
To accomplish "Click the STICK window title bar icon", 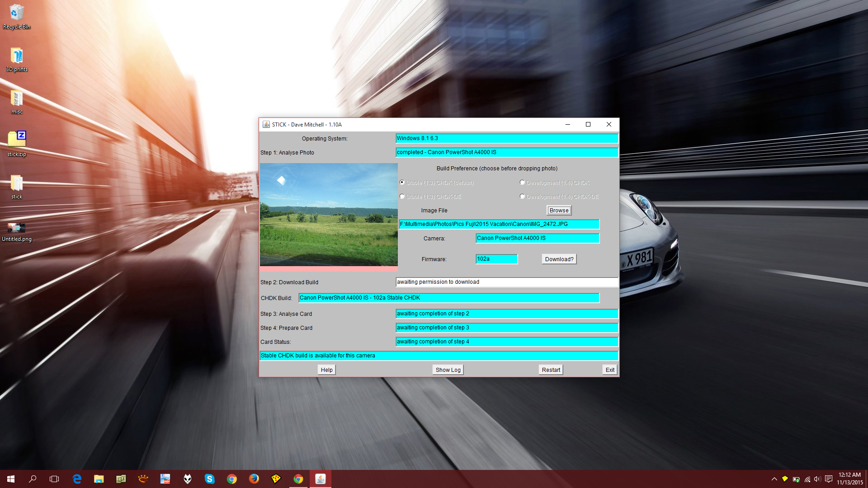I will point(266,124).
